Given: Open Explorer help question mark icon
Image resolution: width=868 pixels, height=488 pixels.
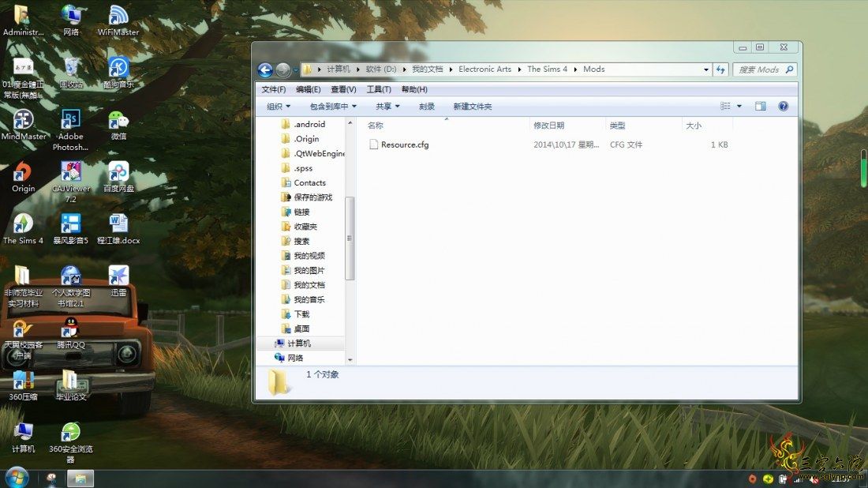Looking at the screenshot, I should (783, 107).
